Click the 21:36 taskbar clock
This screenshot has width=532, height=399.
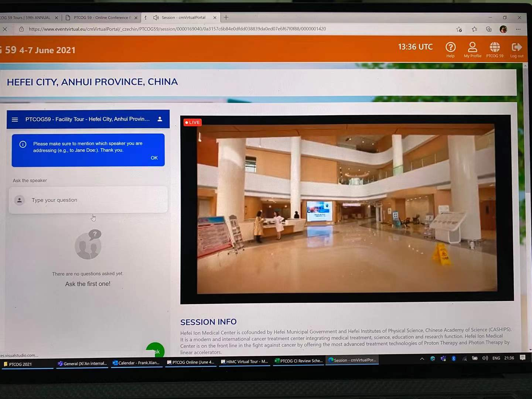tap(509, 358)
